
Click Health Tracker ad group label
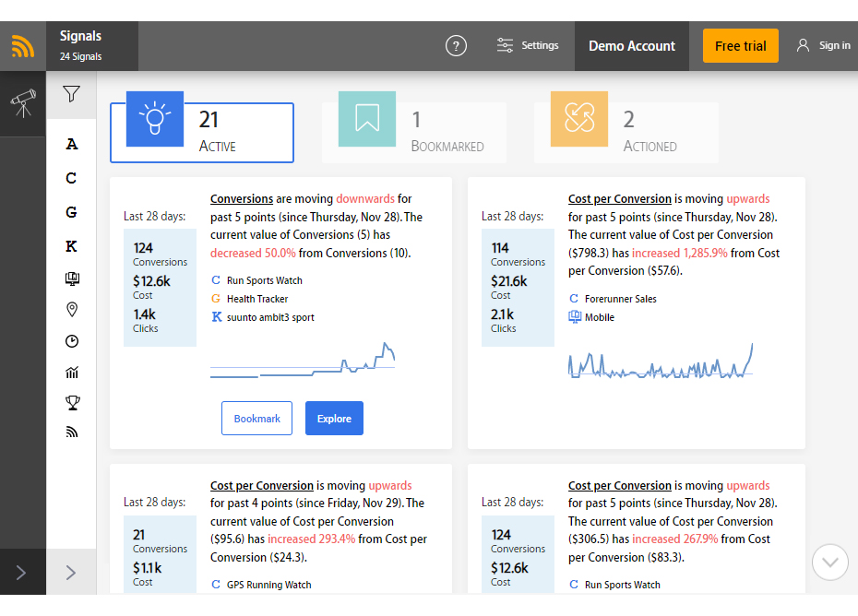(x=257, y=299)
